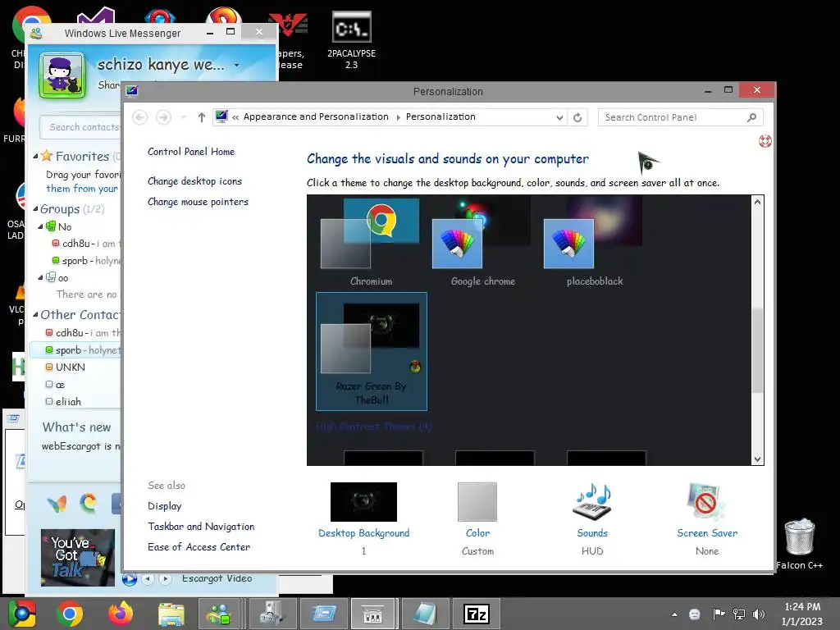This screenshot has height=630, width=840.
Task: Go up one level with the arrow
Action: tap(202, 117)
